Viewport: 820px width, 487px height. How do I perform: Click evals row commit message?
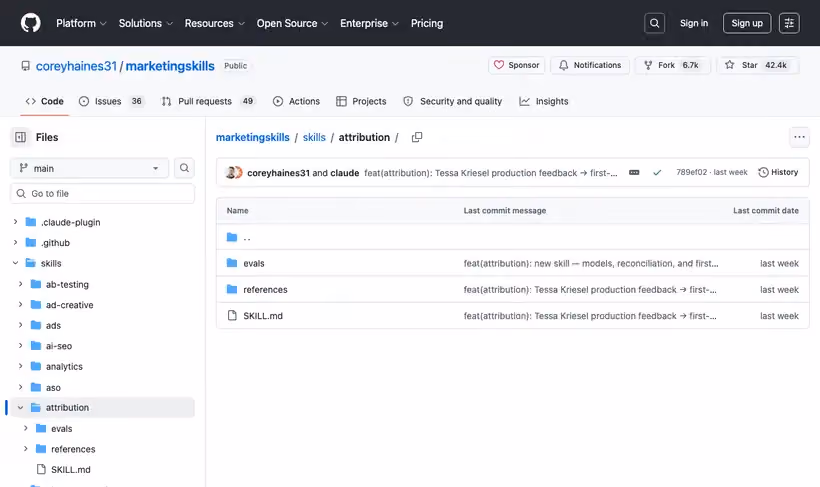(x=590, y=263)
